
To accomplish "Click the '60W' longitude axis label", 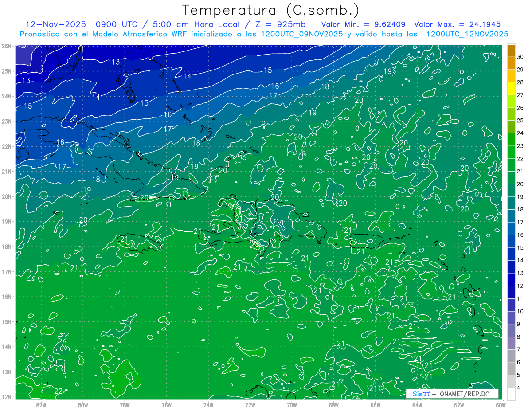I will (x=501, y=404).
